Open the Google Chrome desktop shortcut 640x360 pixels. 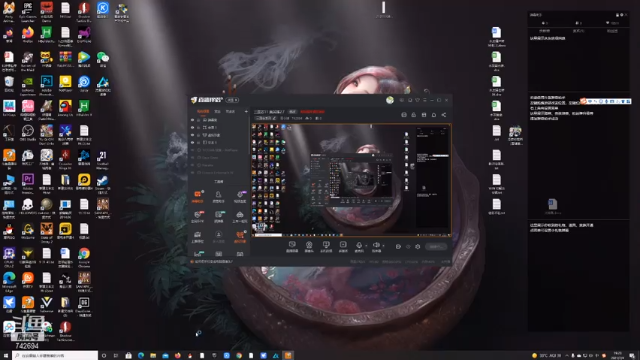pyautogui.click(x=84, y=258)
